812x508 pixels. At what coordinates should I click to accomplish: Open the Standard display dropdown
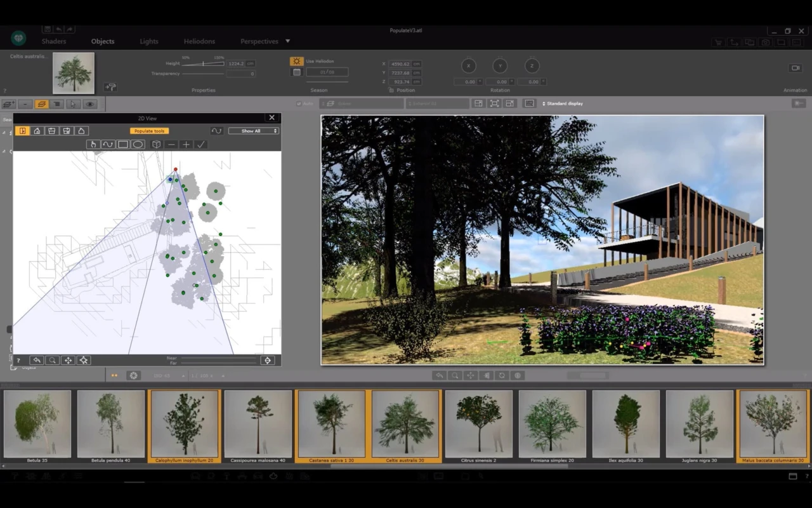tap(562, 104)
